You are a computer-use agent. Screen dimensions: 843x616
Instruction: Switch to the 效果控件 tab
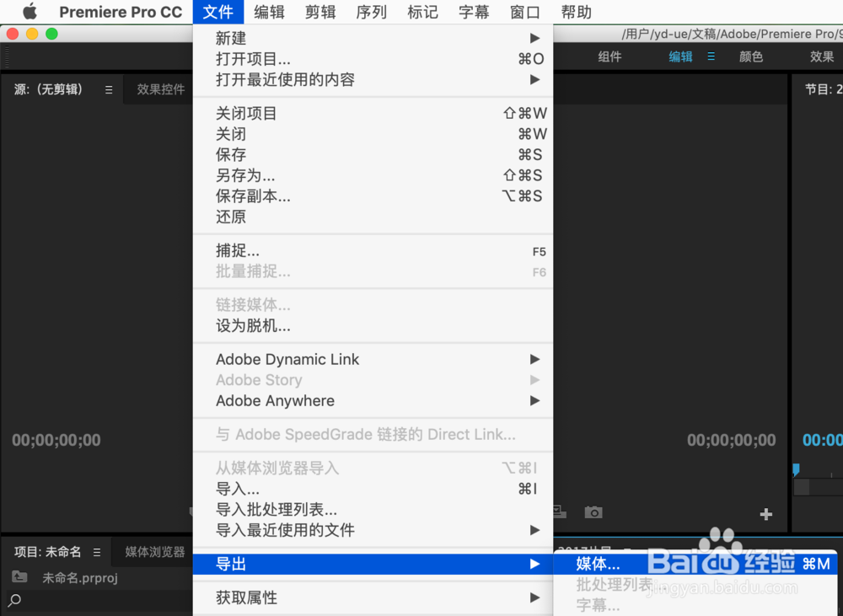160,89
